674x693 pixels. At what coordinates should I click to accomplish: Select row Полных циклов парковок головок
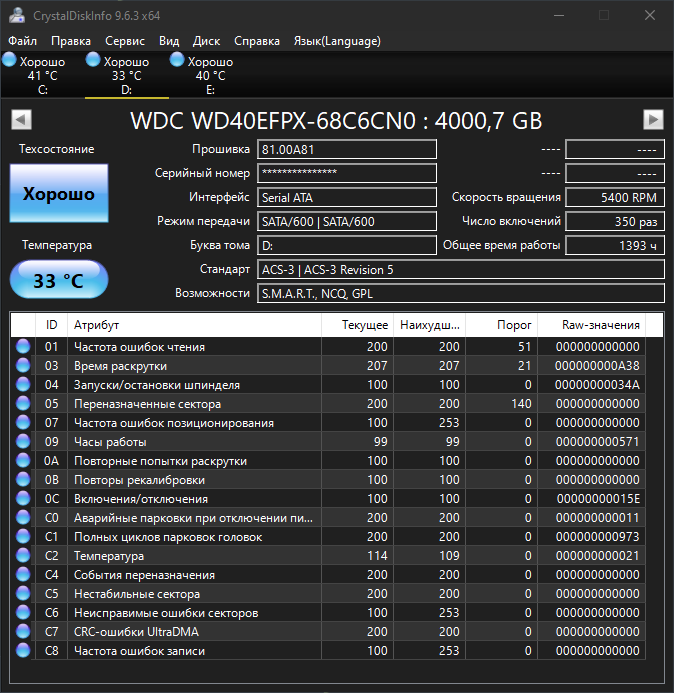tap(328, 537)
